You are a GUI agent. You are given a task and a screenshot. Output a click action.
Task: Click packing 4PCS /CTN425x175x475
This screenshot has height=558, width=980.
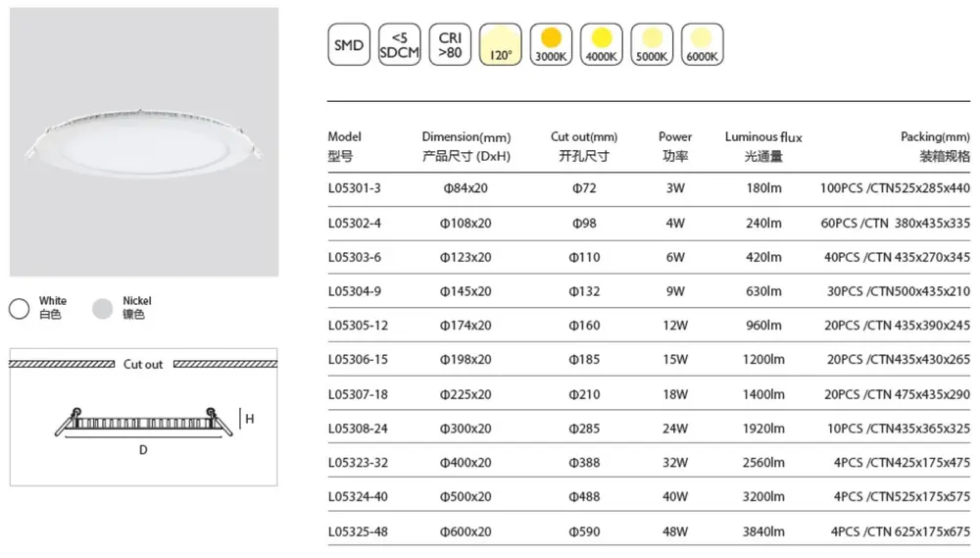tap(902, 463)
